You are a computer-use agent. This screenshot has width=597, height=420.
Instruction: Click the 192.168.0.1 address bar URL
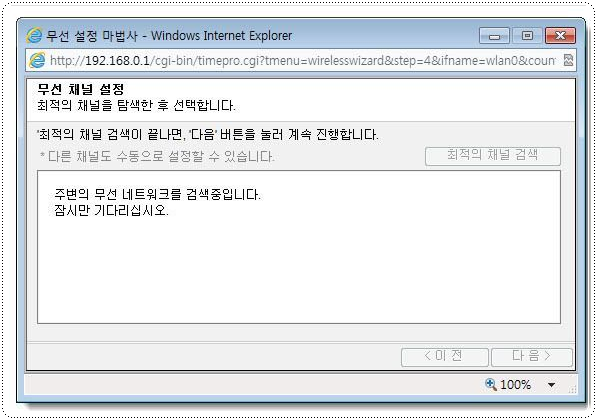tap(302, 61)
